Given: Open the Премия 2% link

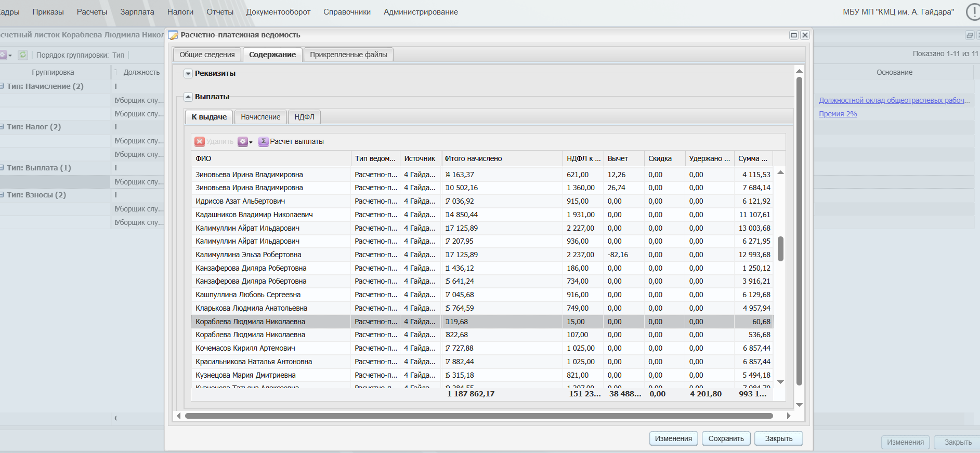Looking at the screenshot, I should [838, 114].
